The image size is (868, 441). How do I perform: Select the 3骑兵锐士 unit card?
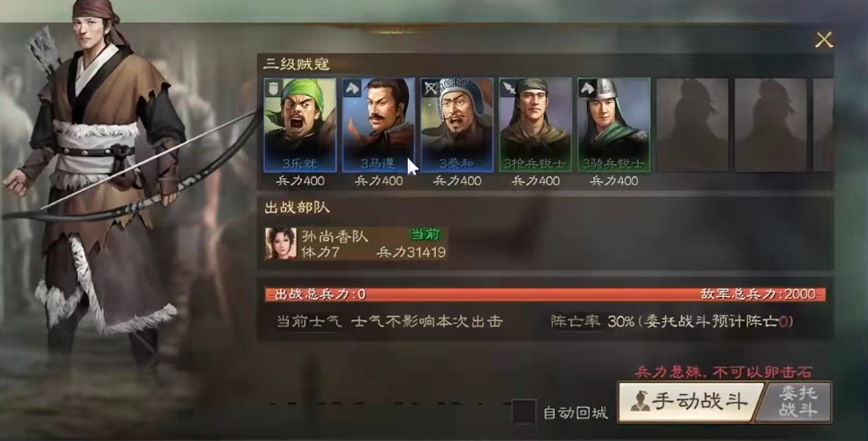pos(614,125)
